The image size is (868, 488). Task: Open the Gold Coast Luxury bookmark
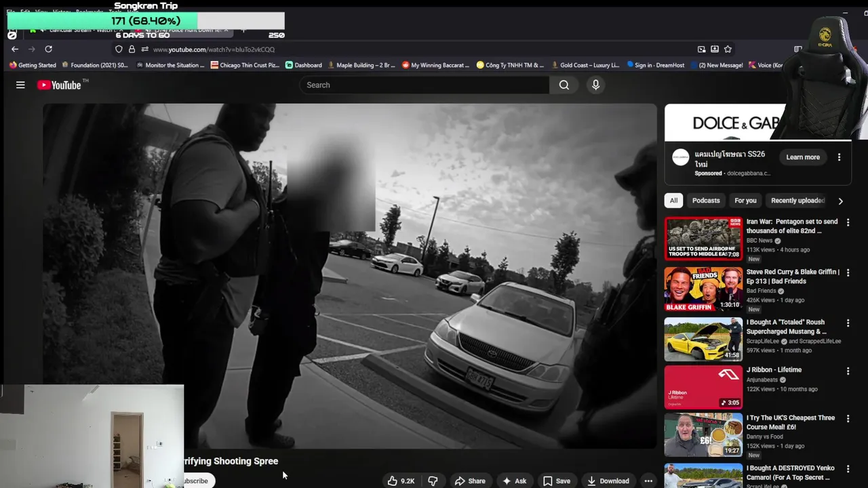(585, 65)
